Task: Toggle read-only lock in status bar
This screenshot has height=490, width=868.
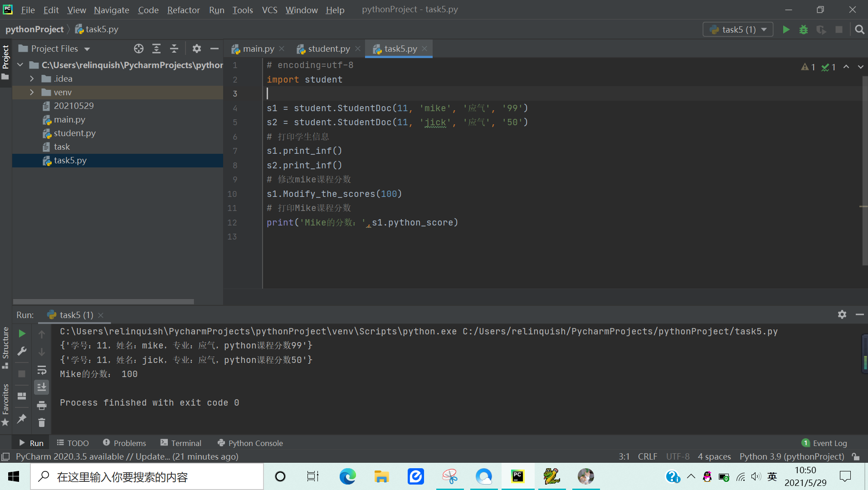Action: pyautogui.click(x=856, y=456)
